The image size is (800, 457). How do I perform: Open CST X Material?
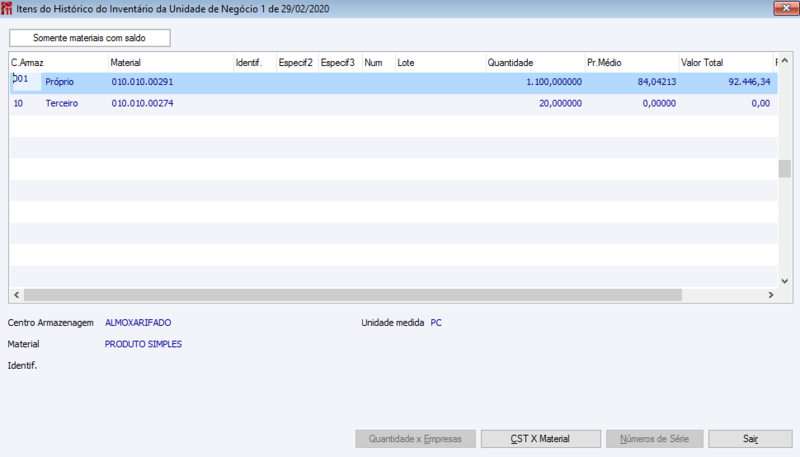[540, 439]
